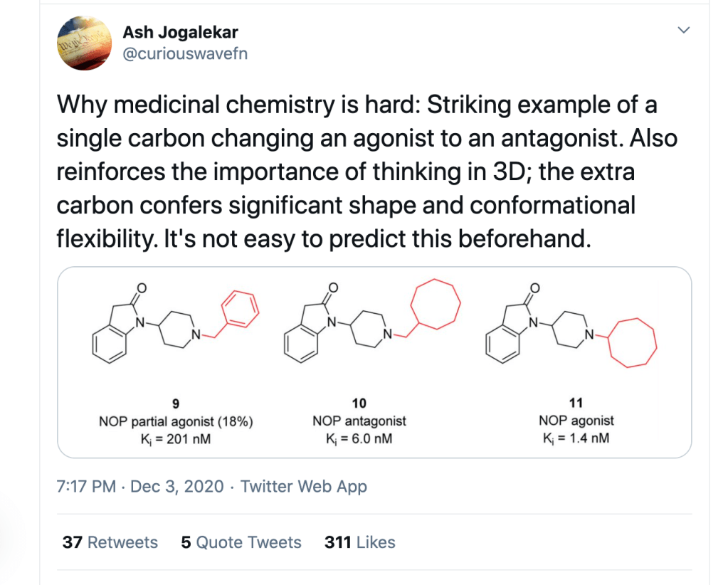Viewport: 728px width, 585px height.
Task: Click the tweet text about medicinal chemistry
Action: [x=356, y=171]
